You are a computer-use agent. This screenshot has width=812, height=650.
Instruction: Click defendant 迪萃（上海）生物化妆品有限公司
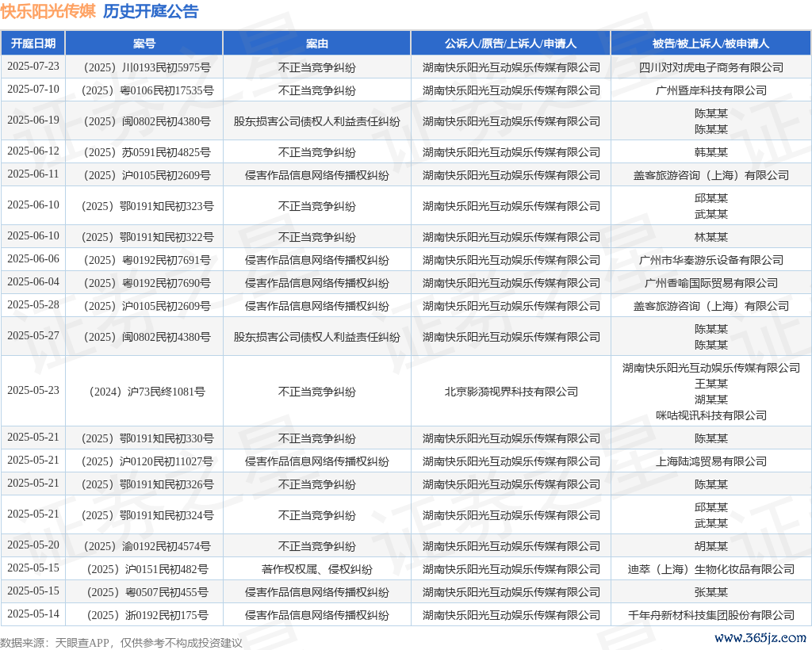point(711,569)
